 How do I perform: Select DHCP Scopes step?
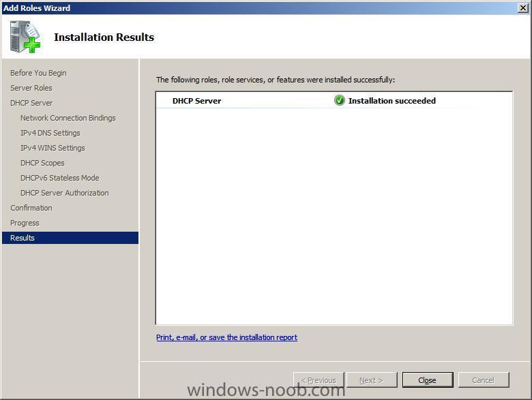pos(42,163)
